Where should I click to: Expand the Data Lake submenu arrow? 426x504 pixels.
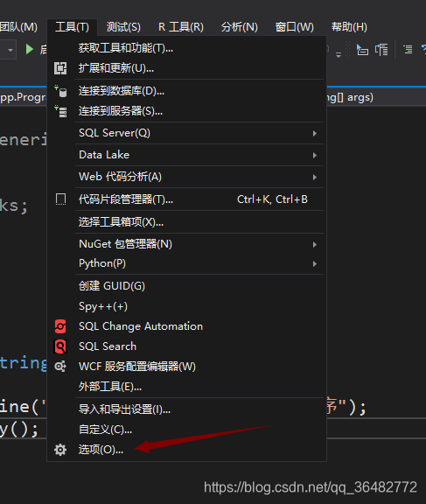(315, 155)
